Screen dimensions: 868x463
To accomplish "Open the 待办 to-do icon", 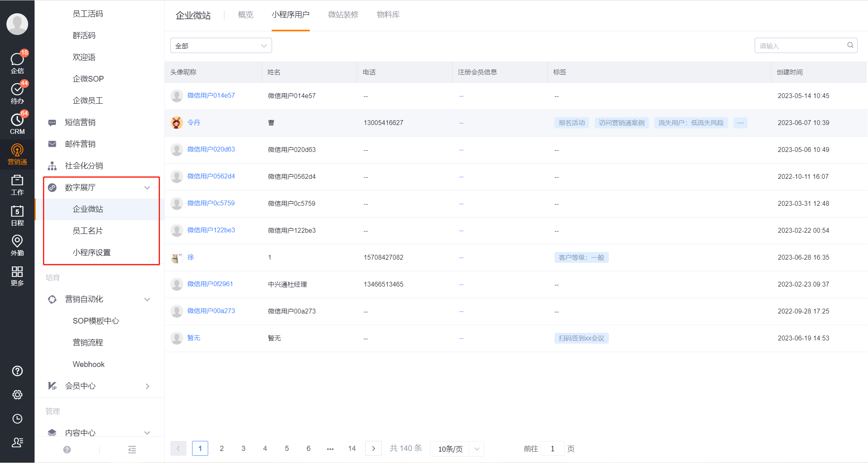I will coord(17,93).
